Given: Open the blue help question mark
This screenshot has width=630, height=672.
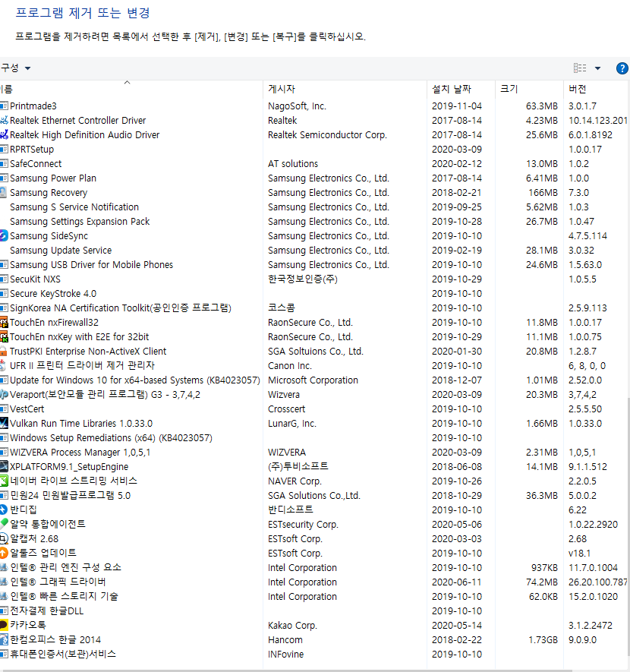Looking at the screenshot, I should tap(622, 68).
